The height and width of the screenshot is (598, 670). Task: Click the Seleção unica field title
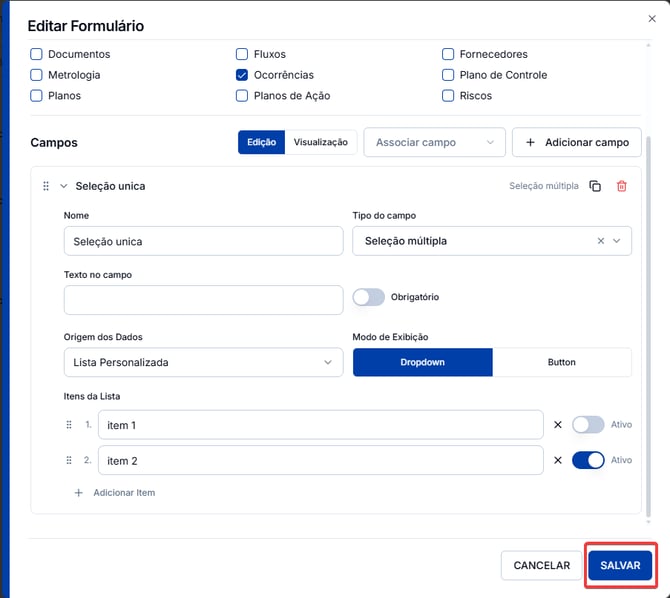pos(110,186)
